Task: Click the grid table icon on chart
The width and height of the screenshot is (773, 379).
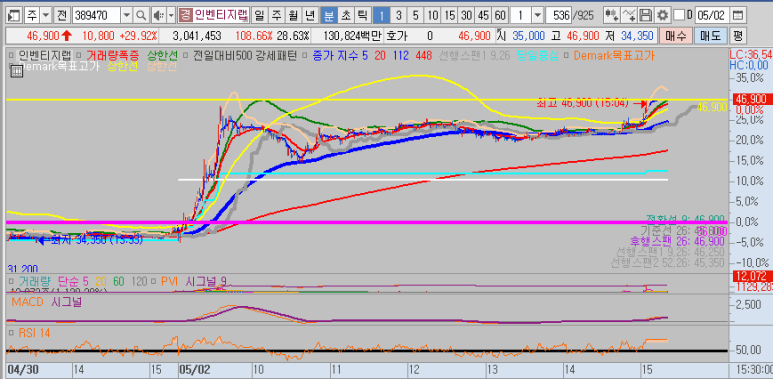Action: point(16,71)
